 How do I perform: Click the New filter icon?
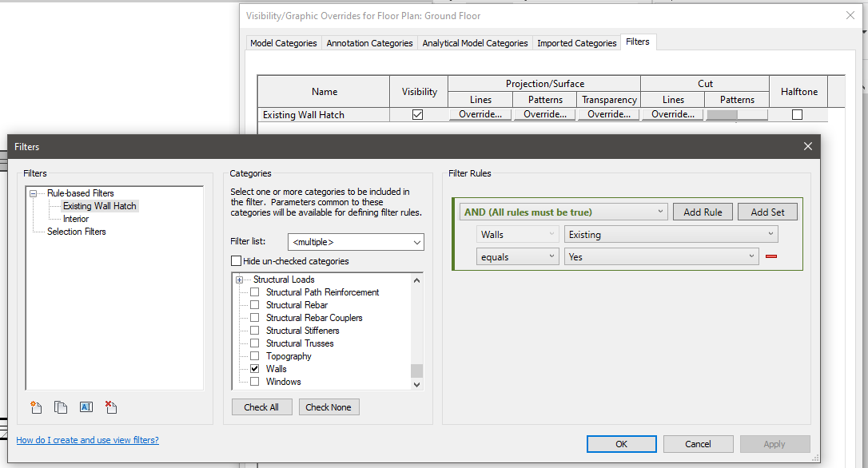click(x=36, y=407)
